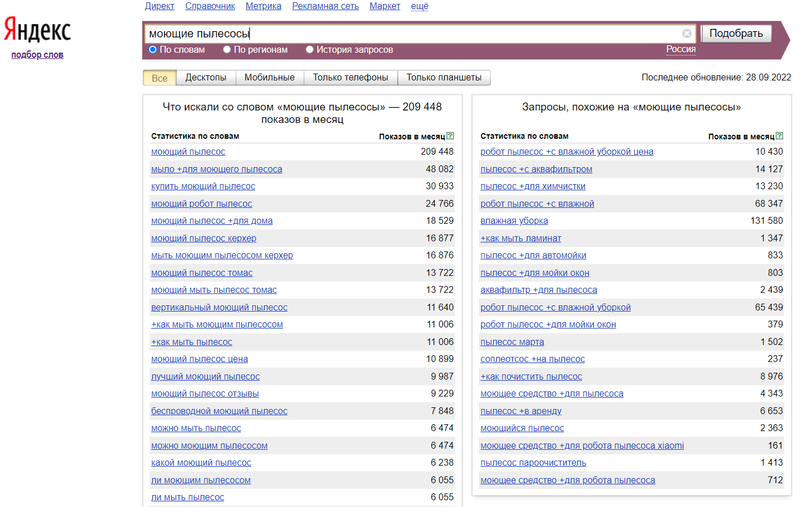
Task: Click into the keyword search input field
Action: (x=413, y=33)
